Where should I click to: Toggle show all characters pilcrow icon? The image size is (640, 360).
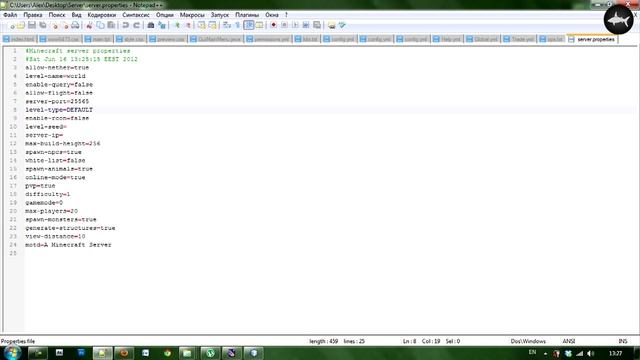pyautogui.click(x=238, y=25)
